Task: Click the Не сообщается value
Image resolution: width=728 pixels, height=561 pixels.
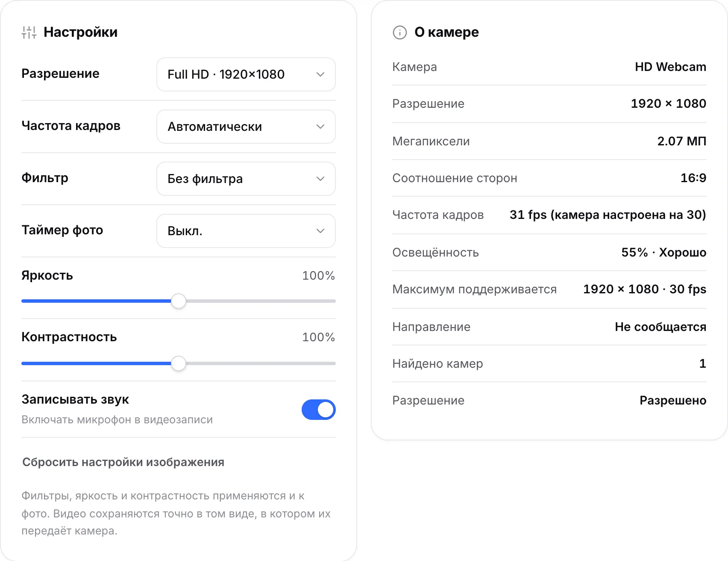Action: (660, 327)
